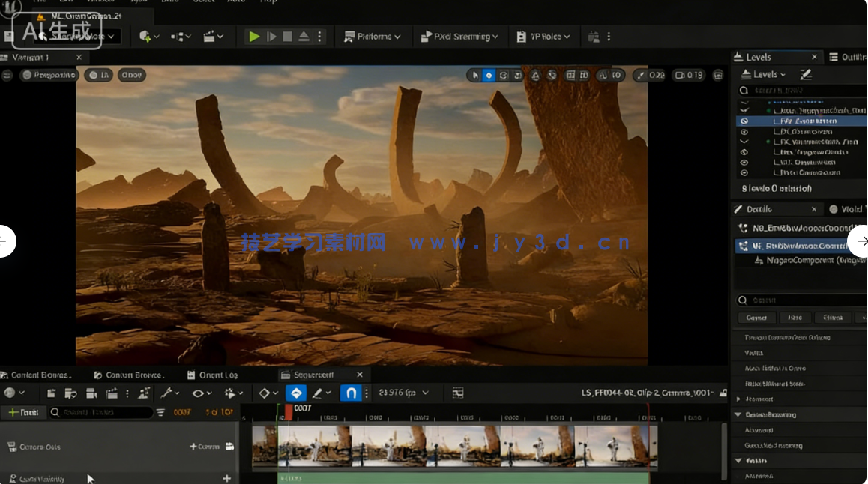The height and width of the screenshot is (484, 868).
Task: Toggle the Lit view mode pill in viewport
Action: (x=98, y=75)
